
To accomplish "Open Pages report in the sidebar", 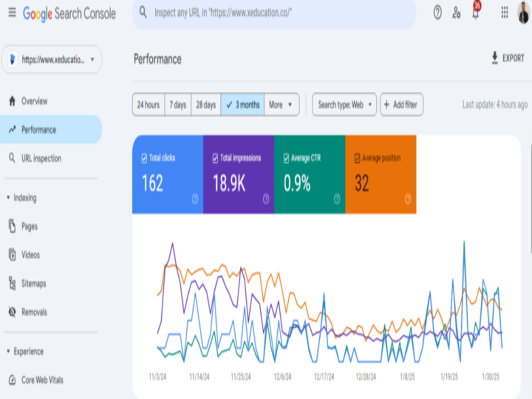I will 51,226.
